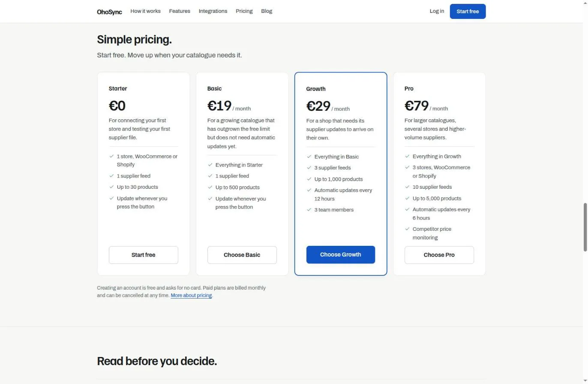Click checkmark icon beside 10 supplier feeds

pos(407,187)
